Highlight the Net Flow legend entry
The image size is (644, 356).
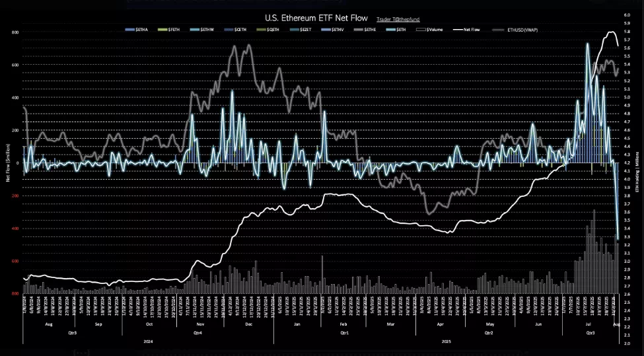(x=466, y=30)
